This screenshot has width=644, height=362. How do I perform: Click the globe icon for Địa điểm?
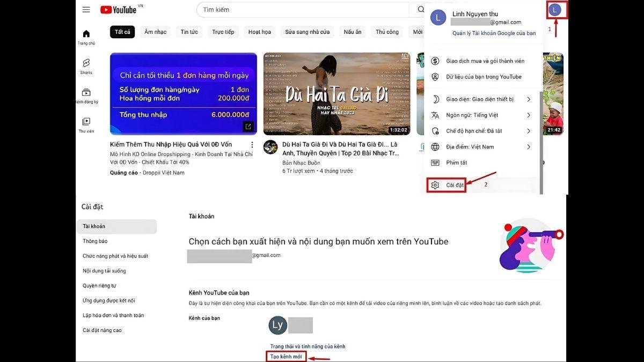(x=435, y=147)
